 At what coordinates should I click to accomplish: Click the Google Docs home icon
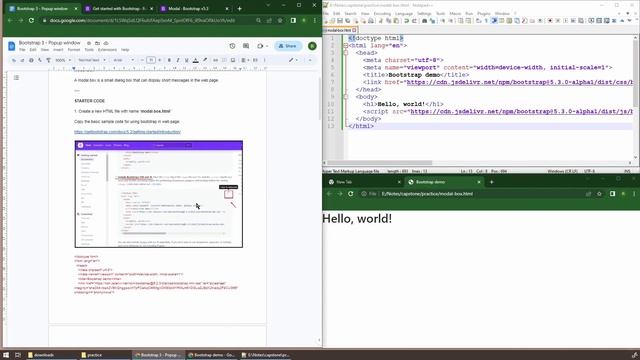pyautogui.click(x=11, y=46)
